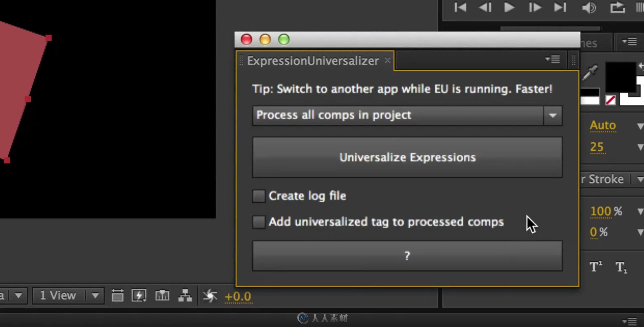Step back one frame in preview
This screenshot has height=327, width=644.
(485, 7)
